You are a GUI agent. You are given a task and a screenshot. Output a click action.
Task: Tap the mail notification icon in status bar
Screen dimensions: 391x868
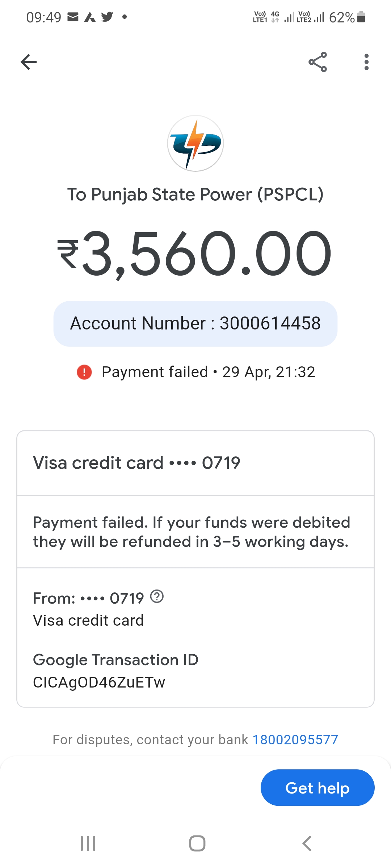(73, 17)
